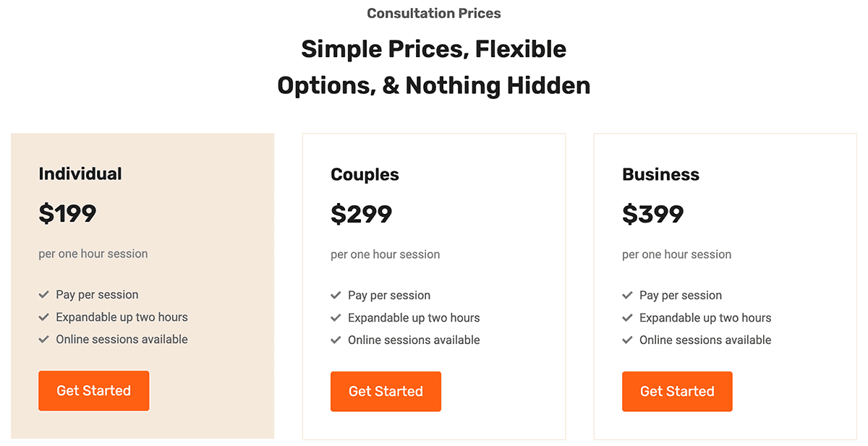Click checkmark beside Individual Pay per session

click(x=43, y=295)
